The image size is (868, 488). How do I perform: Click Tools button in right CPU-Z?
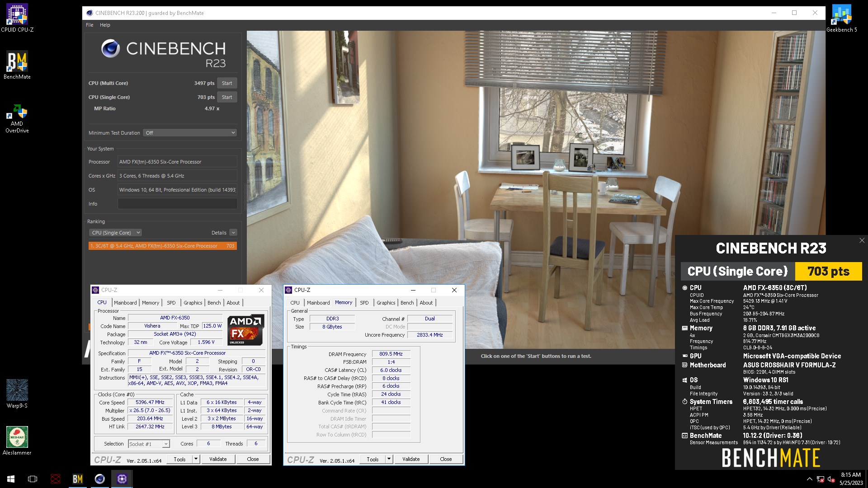pyautogui.click(x=373, y=459)
